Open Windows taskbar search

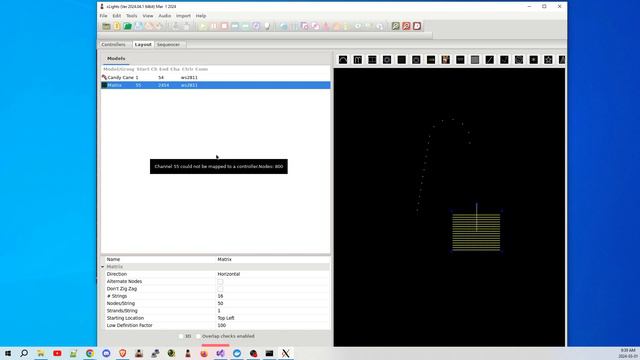point(24,353)
